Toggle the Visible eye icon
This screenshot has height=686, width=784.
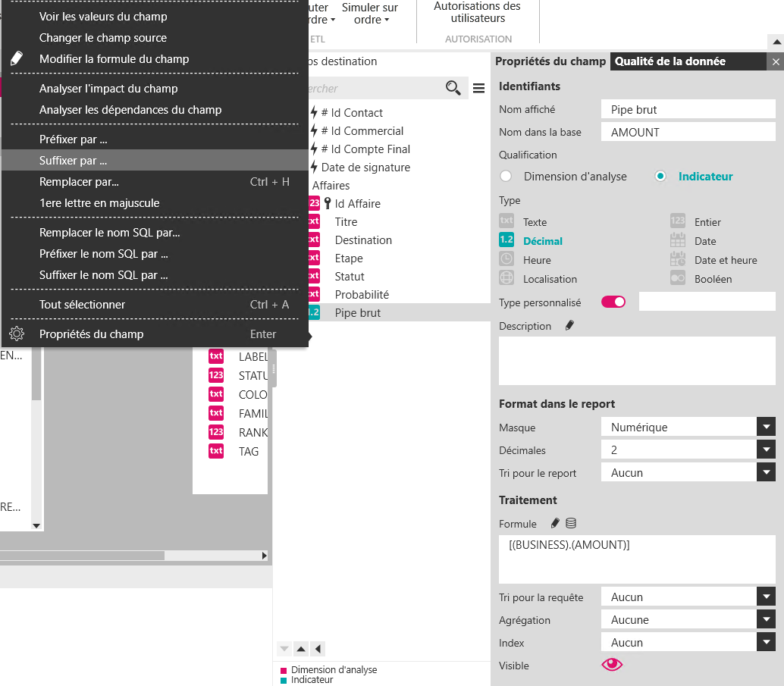coord(611,665)
